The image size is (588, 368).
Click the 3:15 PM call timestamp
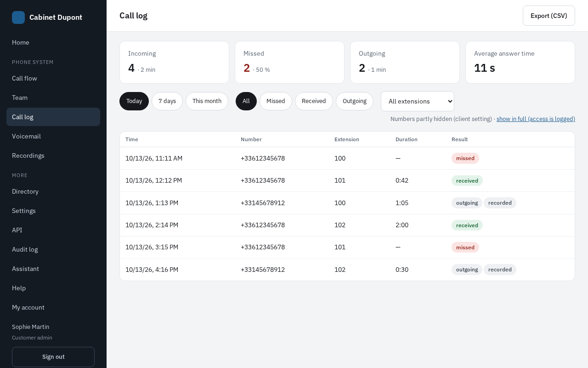coord(152,247)
